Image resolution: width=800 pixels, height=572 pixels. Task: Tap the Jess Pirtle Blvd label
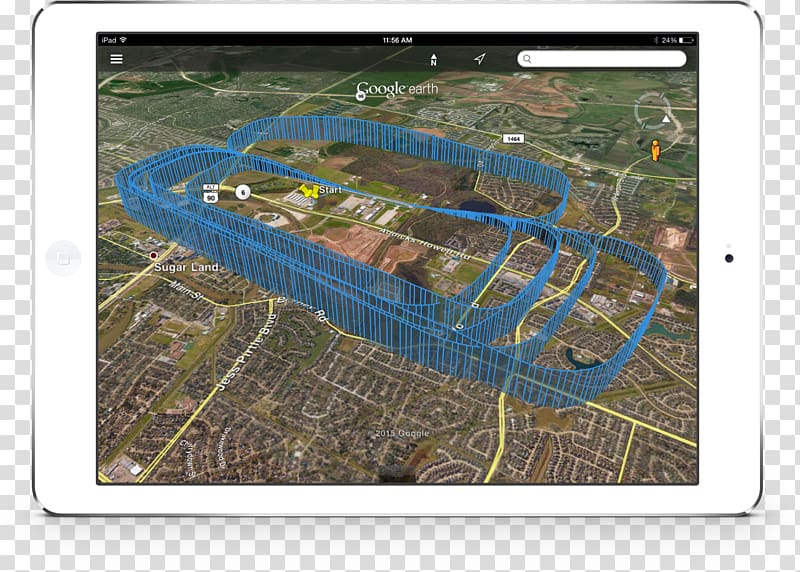247,352
